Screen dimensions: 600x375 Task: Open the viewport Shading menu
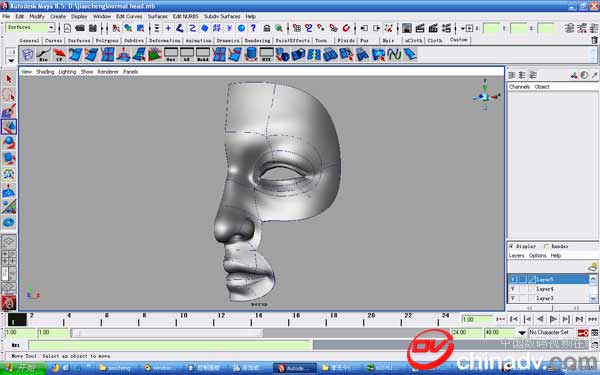tap(45, 72)
